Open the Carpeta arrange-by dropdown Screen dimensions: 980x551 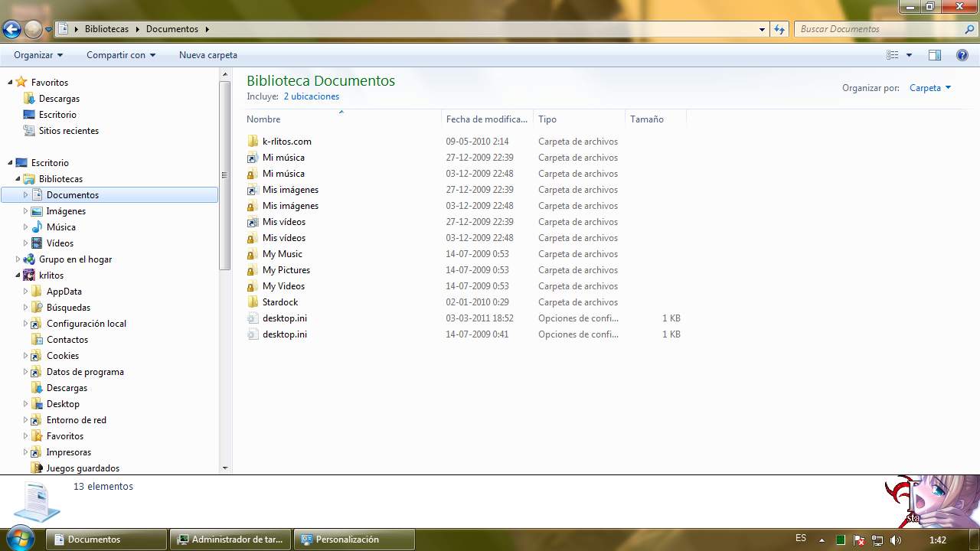[929, 88]
